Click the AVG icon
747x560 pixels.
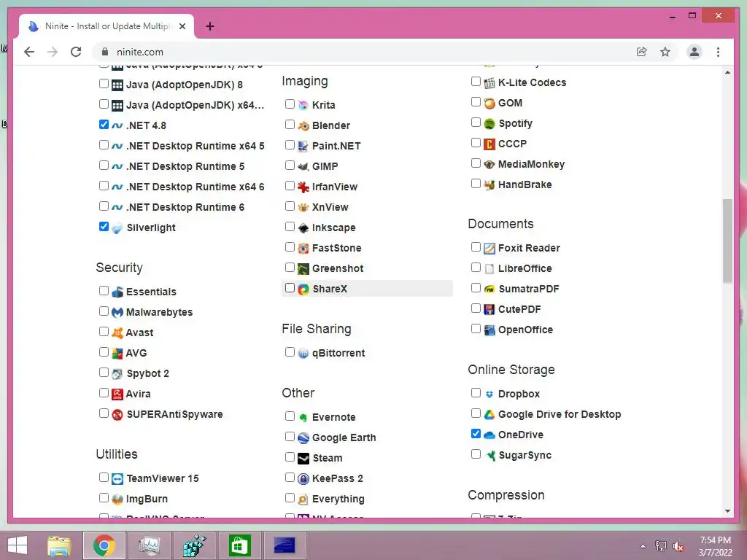click(117, 354)
